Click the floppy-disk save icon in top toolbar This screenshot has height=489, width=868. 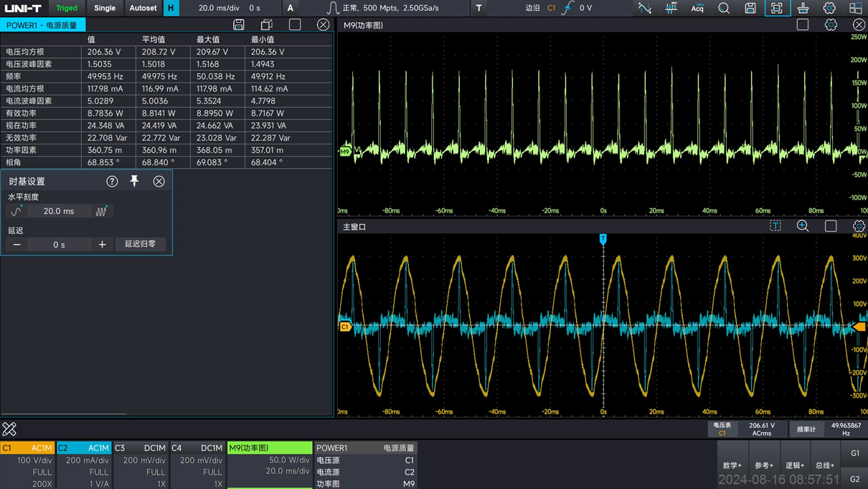click(x=750, y=8)
